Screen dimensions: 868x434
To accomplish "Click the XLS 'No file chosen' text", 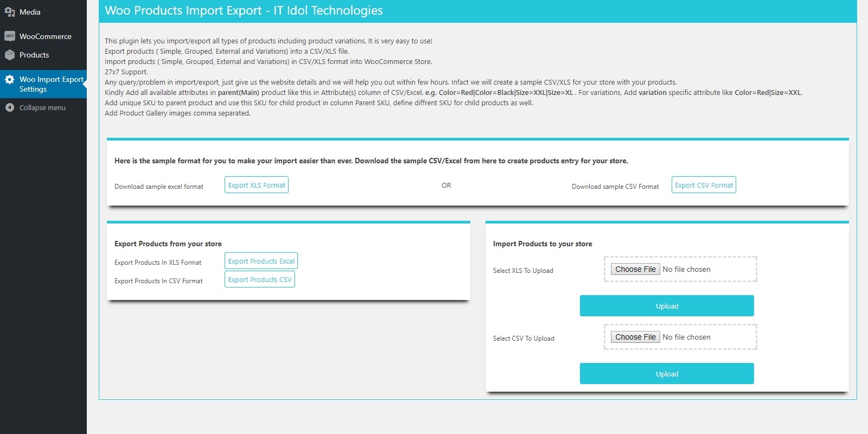I will [x=686, y=269].
